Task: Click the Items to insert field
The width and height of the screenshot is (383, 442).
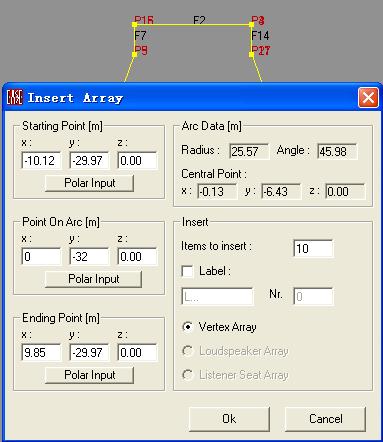Action: click(313, 248)
